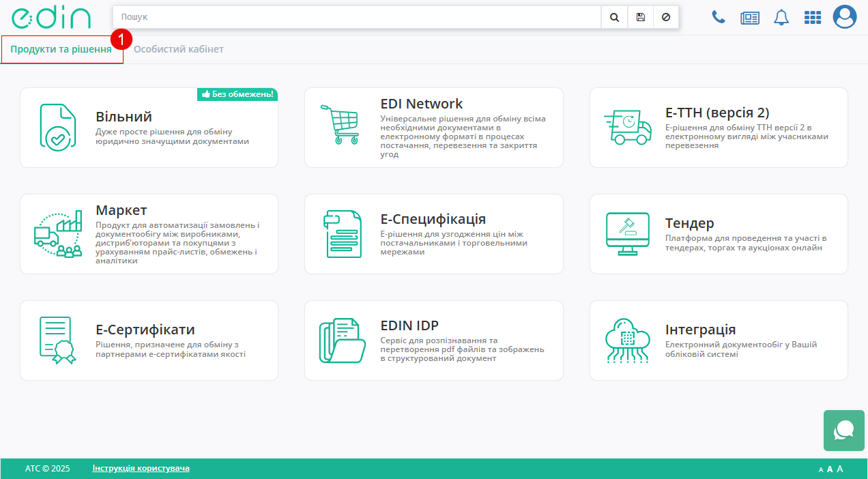Viewport: 868px width, 479px height.
Task: Switch to Продукти та рішення tab
Action: click(61, 49)
